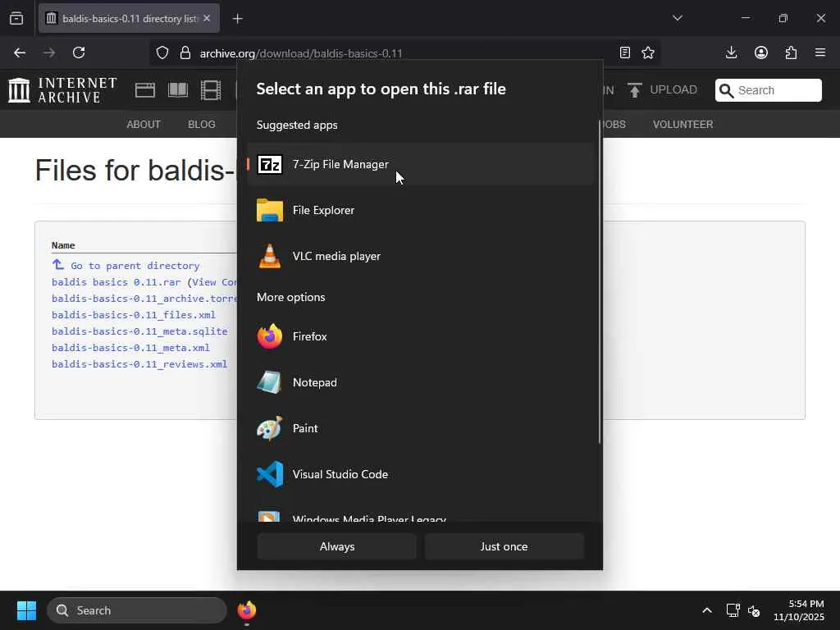Reload the page with refresh icon
The height and width of the screenshot is (630, 840).
point(79,52)
